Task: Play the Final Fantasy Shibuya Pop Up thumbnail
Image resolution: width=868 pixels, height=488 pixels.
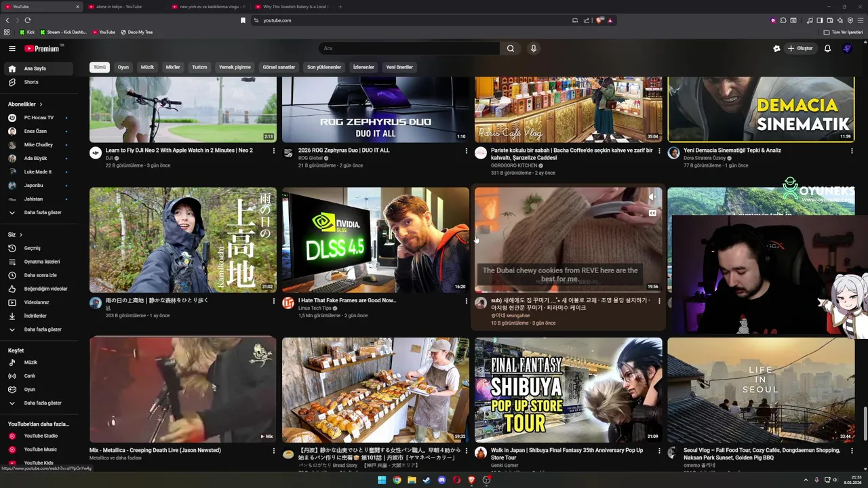Action: click(x=568, y=390)
